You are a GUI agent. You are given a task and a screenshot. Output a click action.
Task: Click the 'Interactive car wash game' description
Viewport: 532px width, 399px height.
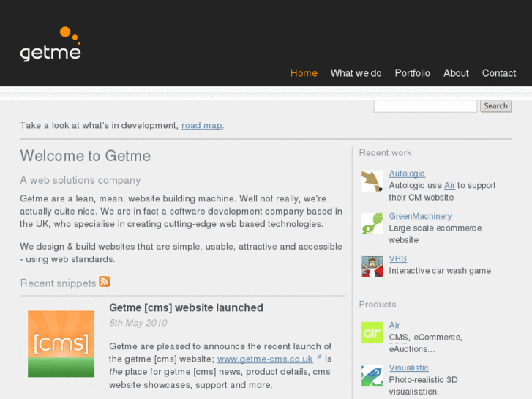[440, 271]
